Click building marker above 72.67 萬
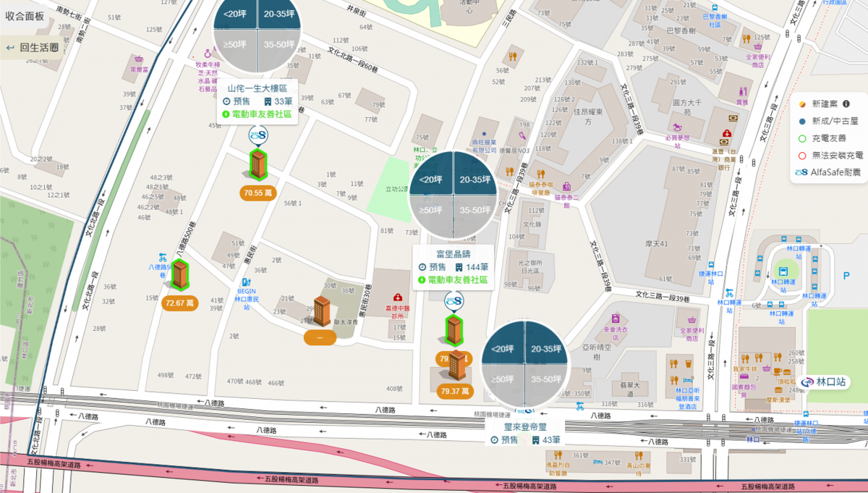868x493 pixels. coord(179,274)
